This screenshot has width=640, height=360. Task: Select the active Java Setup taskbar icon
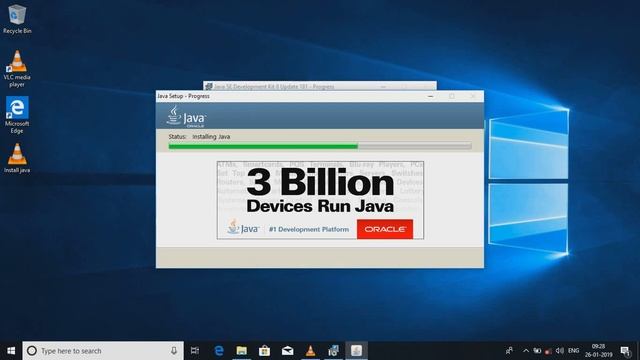(356, 351)
